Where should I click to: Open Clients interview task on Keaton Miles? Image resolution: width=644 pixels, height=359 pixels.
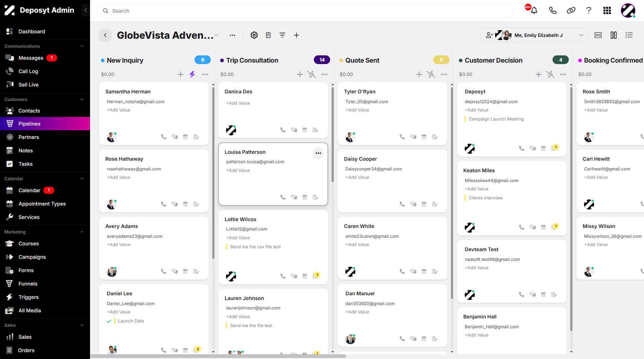pos(486,198)
